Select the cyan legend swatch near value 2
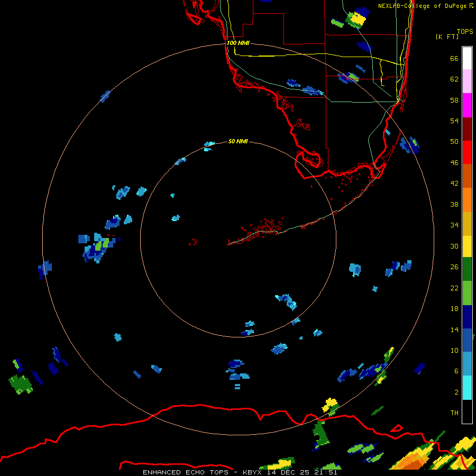 point(467,388)
